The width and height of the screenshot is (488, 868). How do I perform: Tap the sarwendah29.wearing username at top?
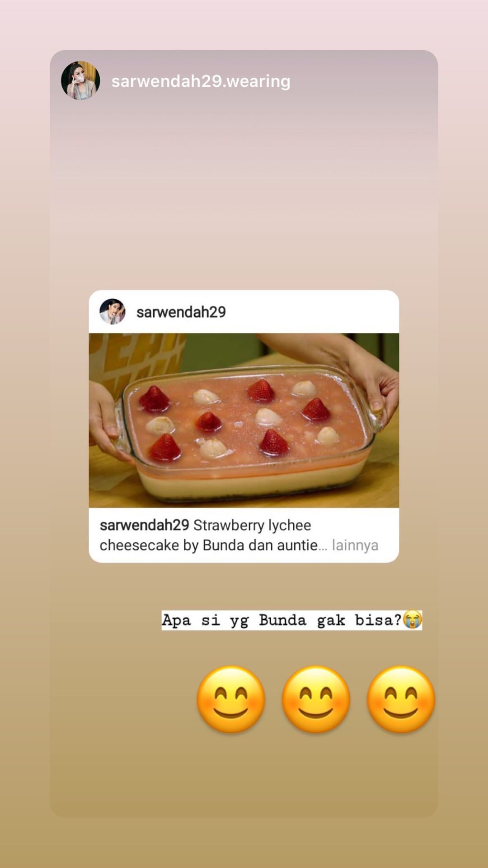point(201,81)
